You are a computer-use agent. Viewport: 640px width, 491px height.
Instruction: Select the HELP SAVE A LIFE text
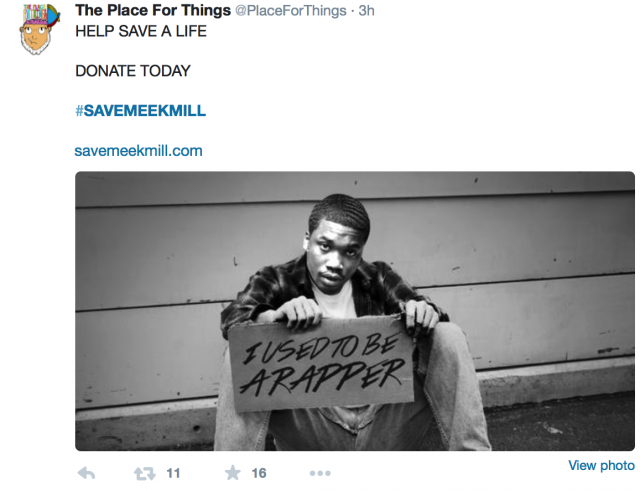pyautogui.click(x=141, y=31)
